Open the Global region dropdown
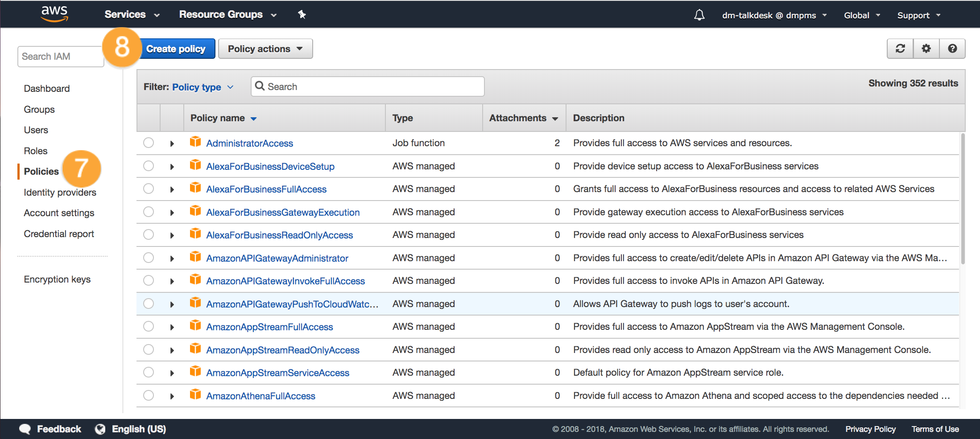 point(862,16)
